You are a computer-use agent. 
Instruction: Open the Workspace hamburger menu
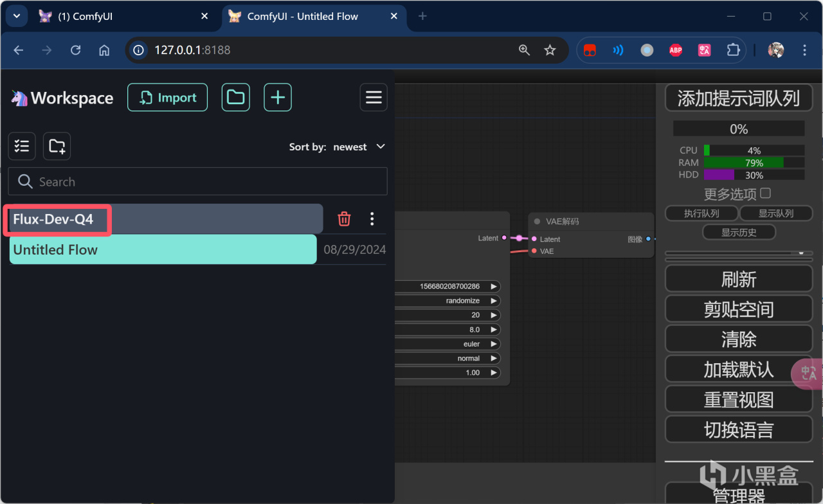click(374, 98)
